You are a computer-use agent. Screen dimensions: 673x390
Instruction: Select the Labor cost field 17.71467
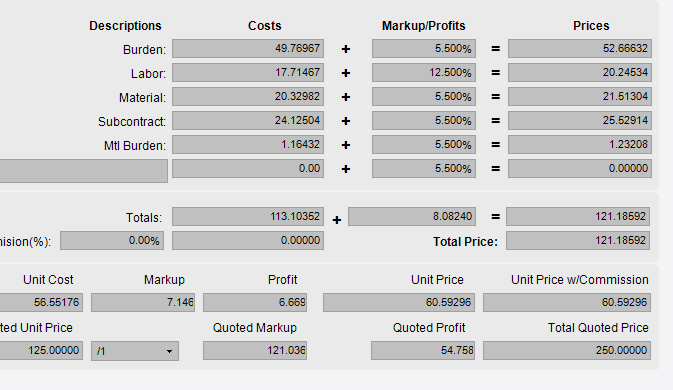248,73
